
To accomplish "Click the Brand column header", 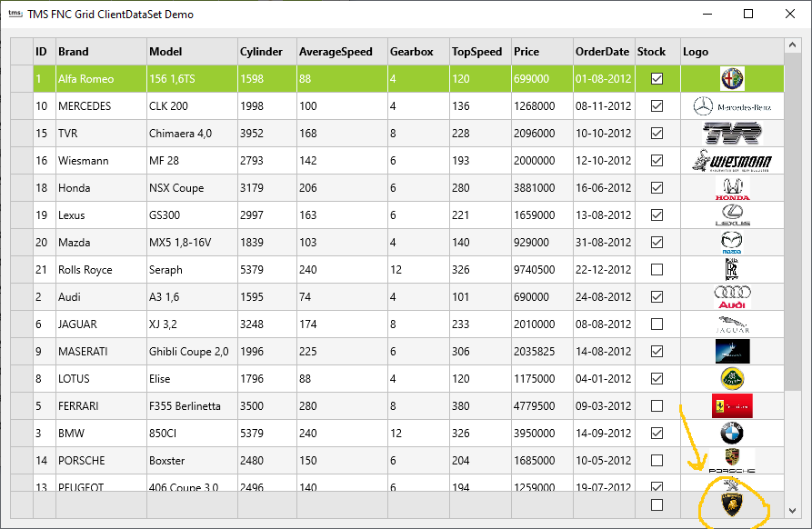I will (x=102, y=52).
